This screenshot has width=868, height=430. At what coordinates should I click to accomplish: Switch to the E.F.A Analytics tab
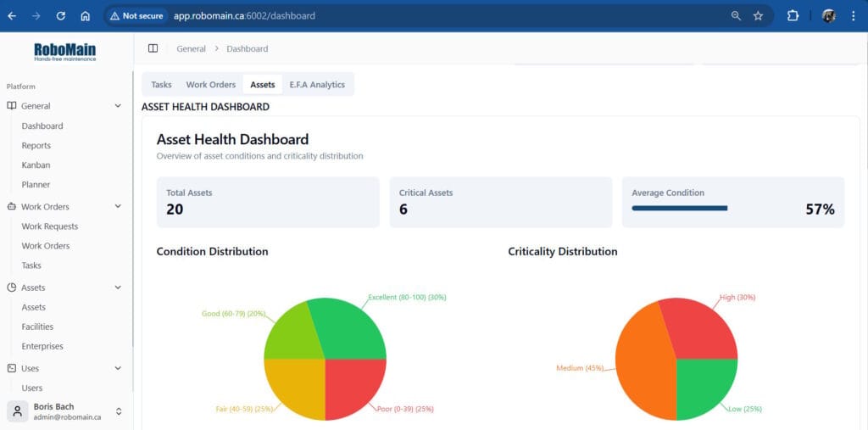[x=317, y=85]
